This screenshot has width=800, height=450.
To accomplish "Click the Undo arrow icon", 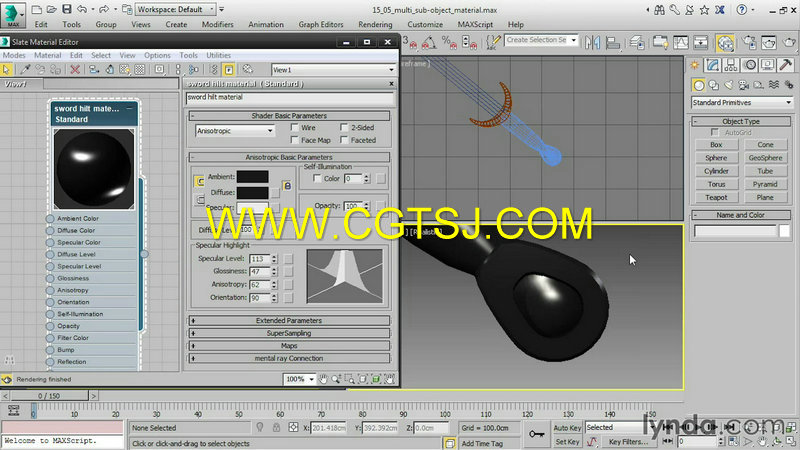I will click(82, 9).
